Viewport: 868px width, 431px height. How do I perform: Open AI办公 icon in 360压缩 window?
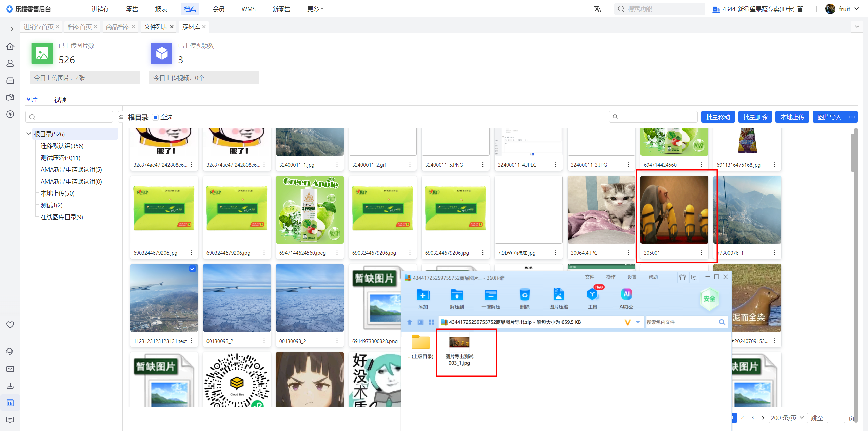point(626,299)
